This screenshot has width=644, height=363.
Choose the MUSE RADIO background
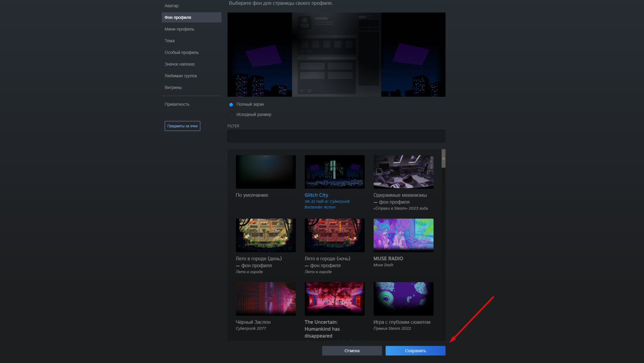pos(403,235)
